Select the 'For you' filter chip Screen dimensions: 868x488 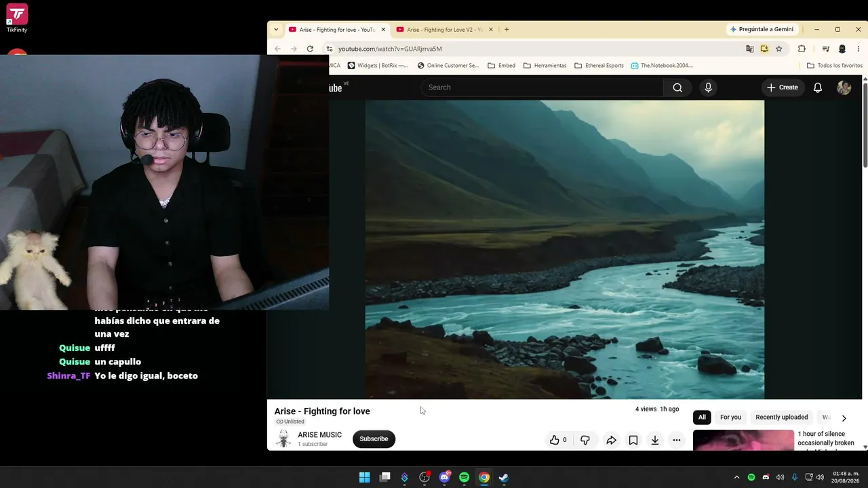pyautogui.click(x=730, y=417)
